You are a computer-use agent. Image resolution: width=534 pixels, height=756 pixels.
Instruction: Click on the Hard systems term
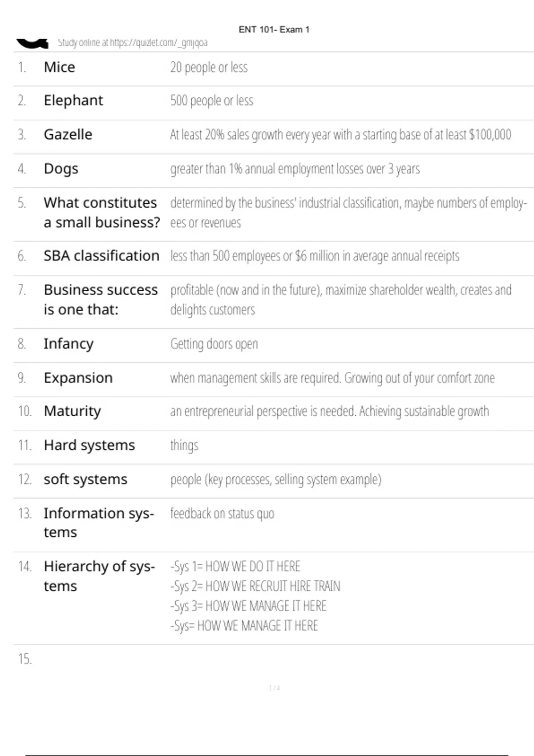89,445
